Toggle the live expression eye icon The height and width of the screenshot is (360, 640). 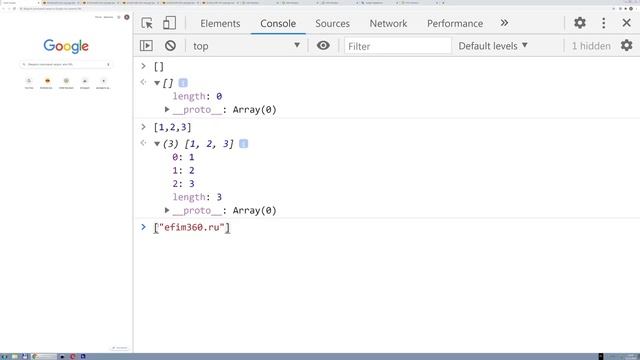323,45
